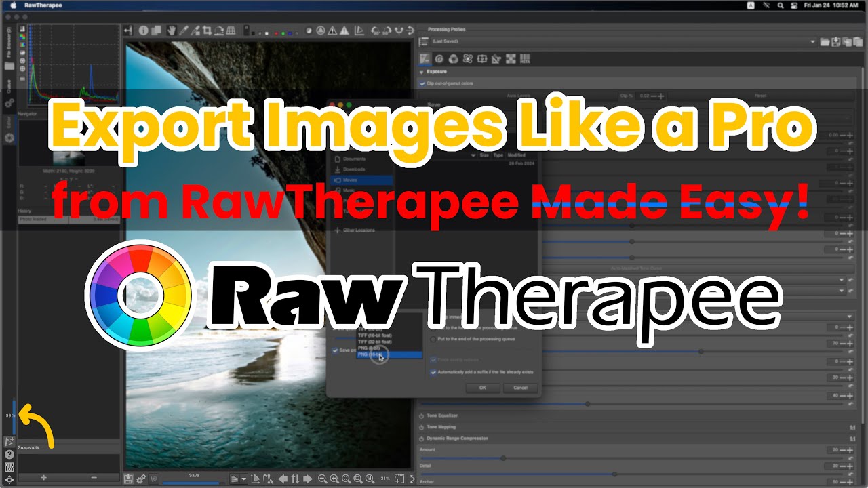Select the Crop tool

(207, 30)
